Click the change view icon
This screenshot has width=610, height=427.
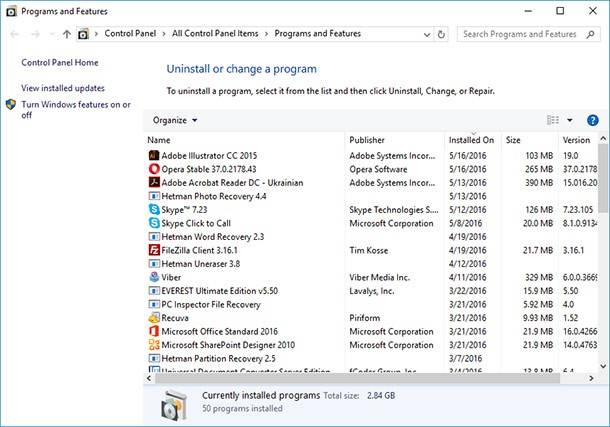[x=553, y=120]
